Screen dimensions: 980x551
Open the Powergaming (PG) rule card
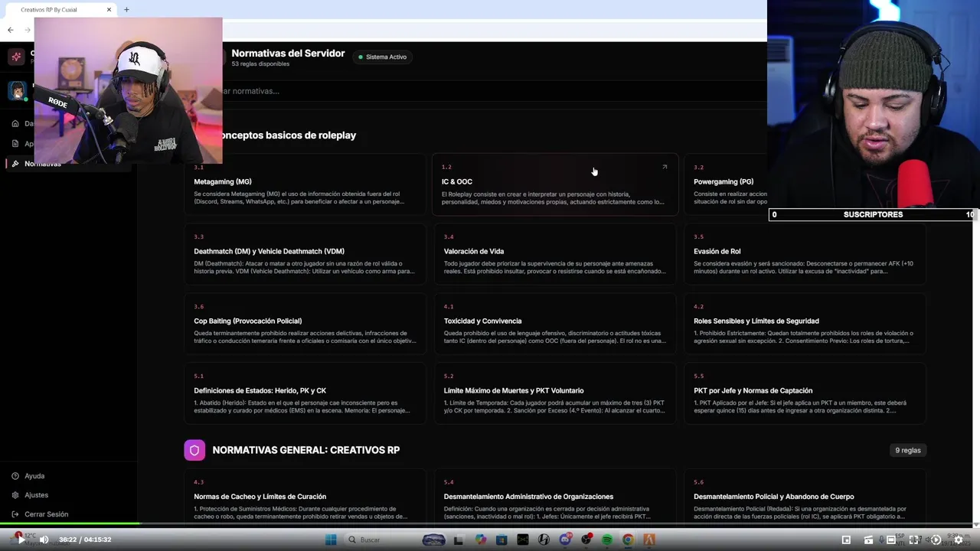tap(726, 184)
